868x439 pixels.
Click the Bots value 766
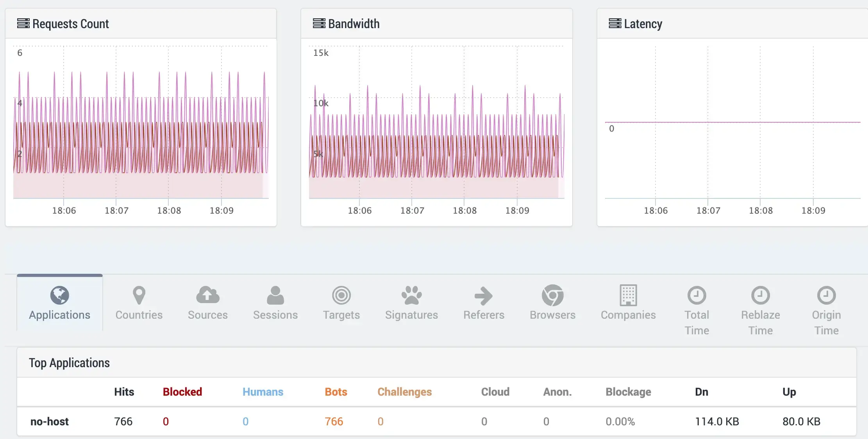coord(334,421)
